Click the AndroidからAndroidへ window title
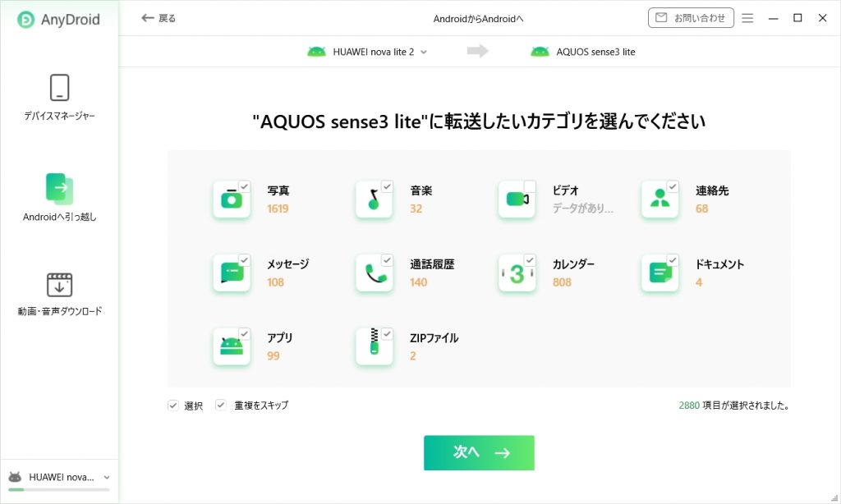 tap(478, 19)
